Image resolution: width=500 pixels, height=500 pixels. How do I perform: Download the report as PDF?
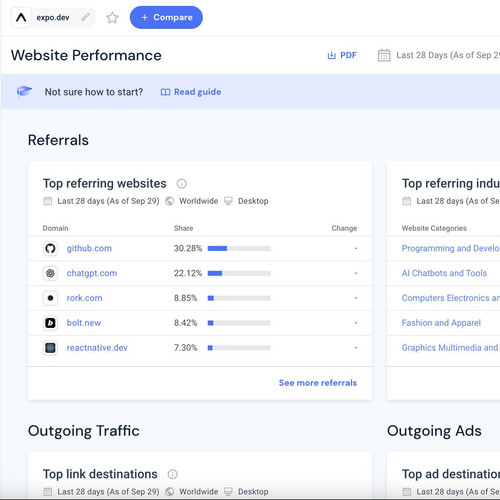(x=342, y=55)
